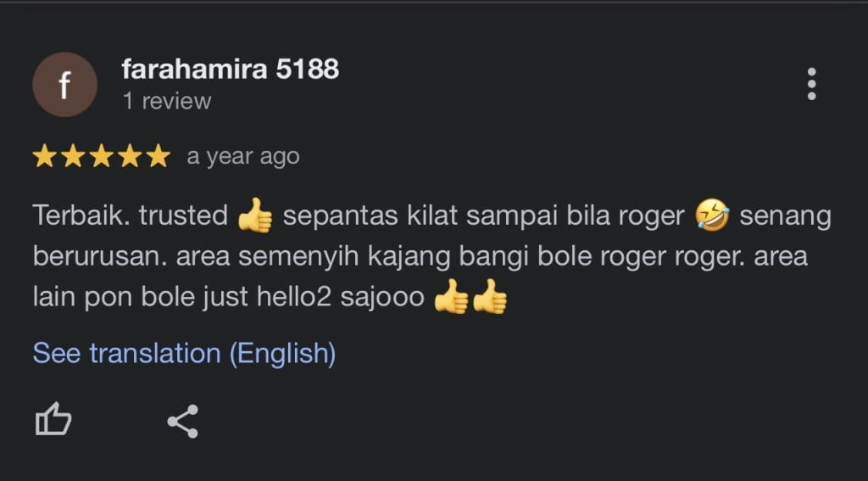Click the last thumbs-up emoji in review
Image resolution: width=868 pixels, height=481 pixels.
[490, 299]
